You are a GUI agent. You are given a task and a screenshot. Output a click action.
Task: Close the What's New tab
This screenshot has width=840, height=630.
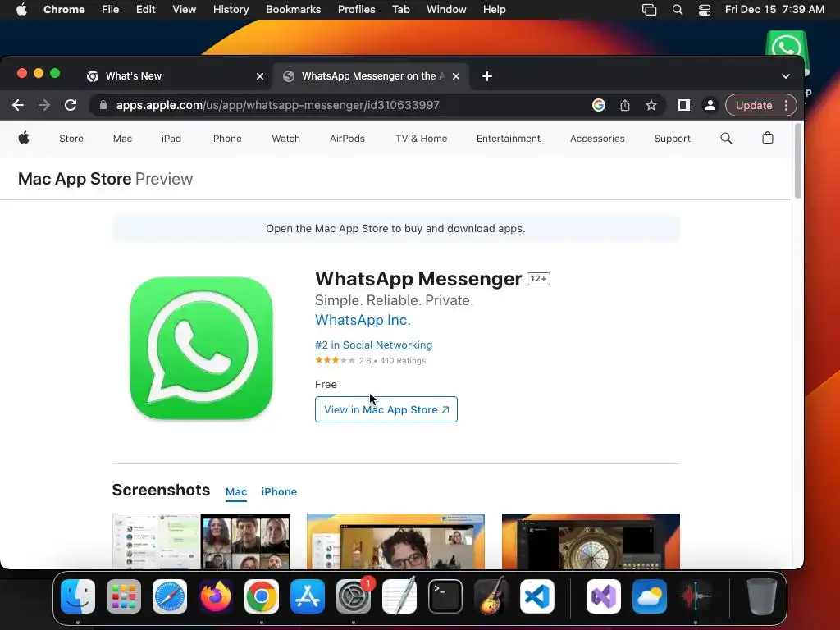260,76
